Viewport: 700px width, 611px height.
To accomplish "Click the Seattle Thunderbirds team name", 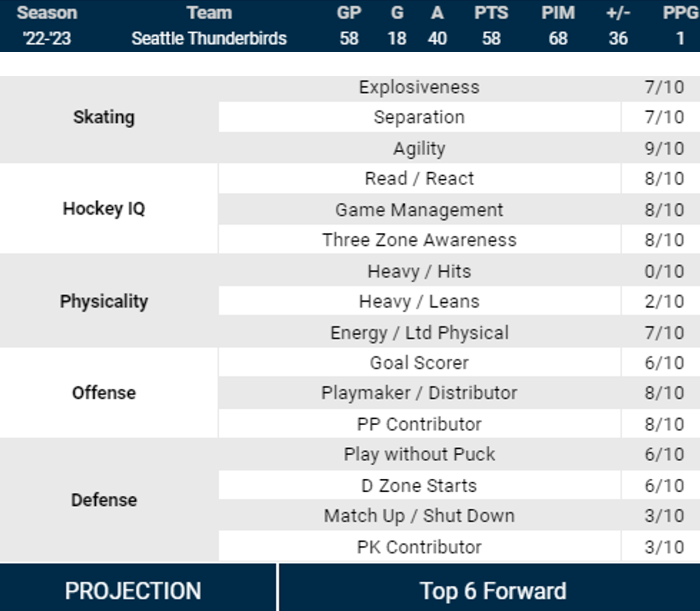I will tap(209, 39).
